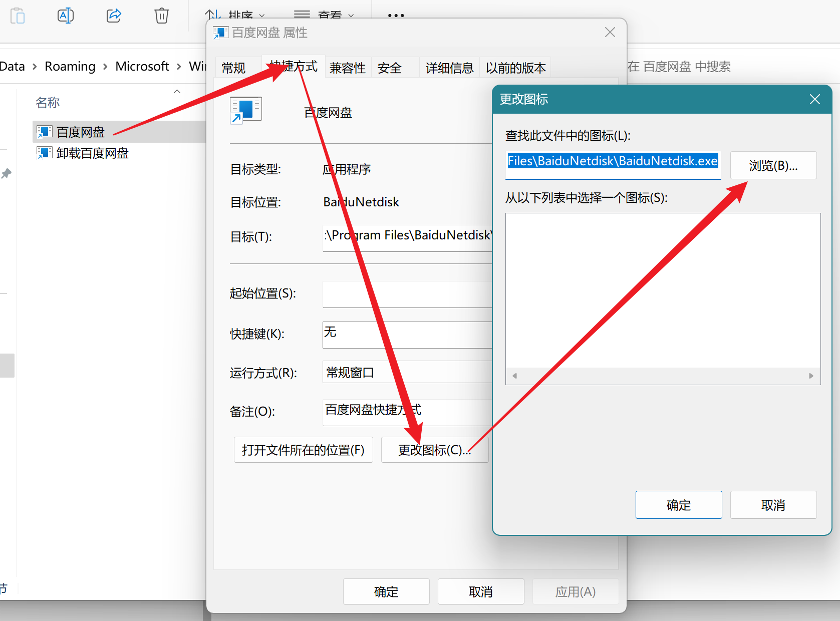Image resolution: width=840 pixels, height=621 pixels.
Task: Switch to the 兼容性 tab
Action: coord(348,68)
